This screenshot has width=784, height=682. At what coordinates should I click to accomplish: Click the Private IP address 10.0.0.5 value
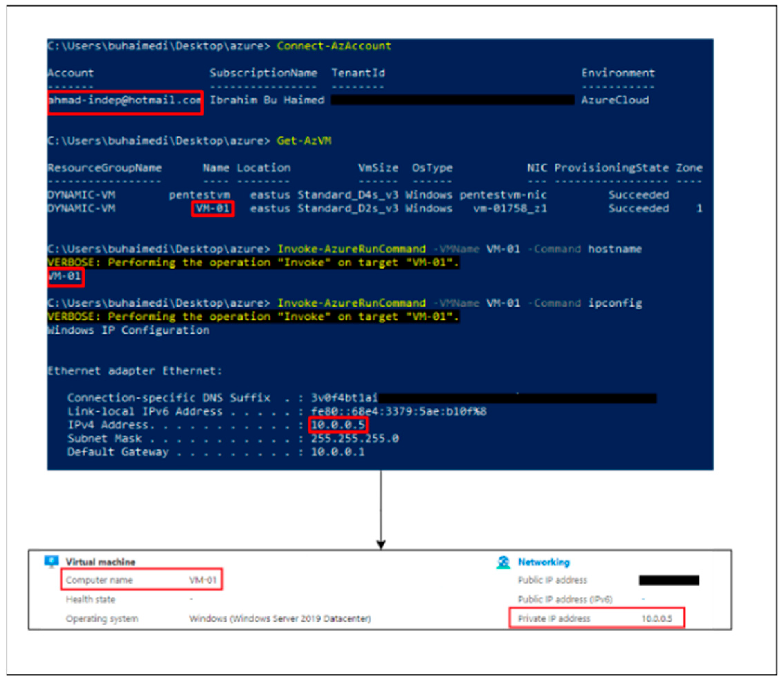pyautogui.click(x=657, y=618)
